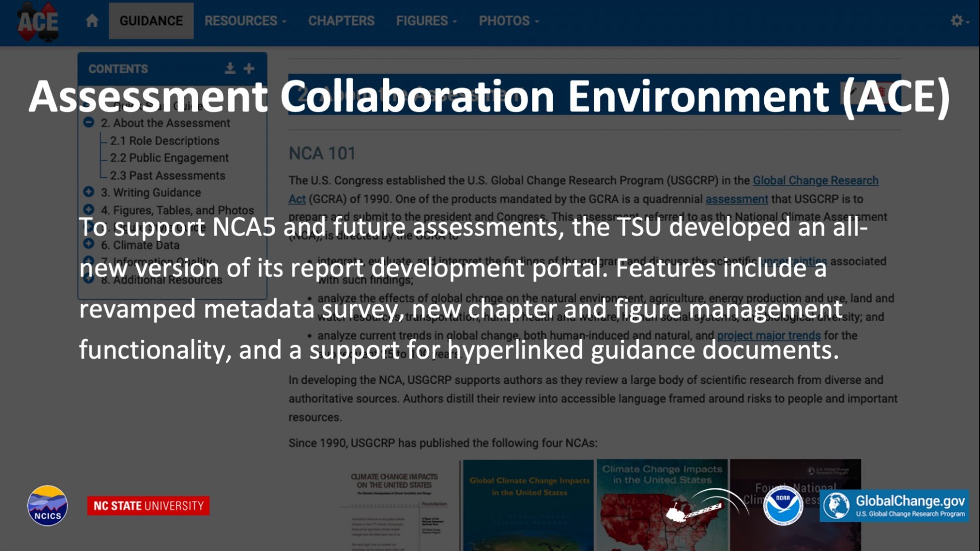980x551 pixels.
Task: Select 3. Writing Guidance entry
Action: pyautogui.click(x=151, y=193)
